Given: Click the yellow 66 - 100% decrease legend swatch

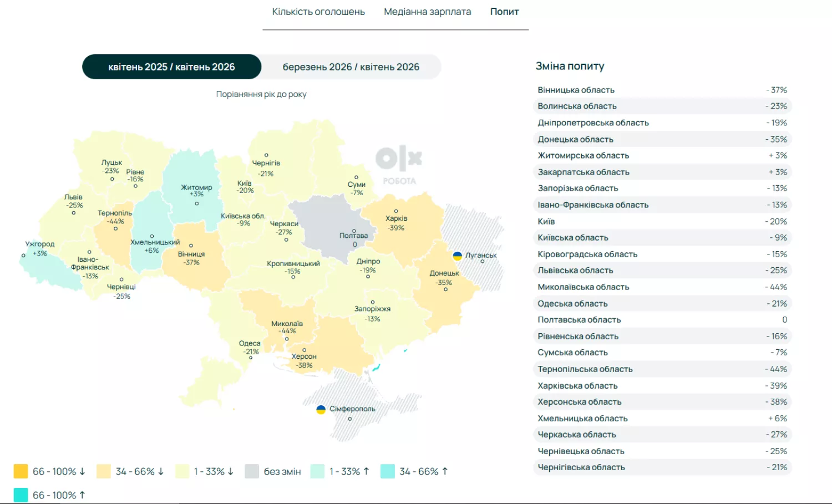Looking at the screenshot, I should pos(21,471).
